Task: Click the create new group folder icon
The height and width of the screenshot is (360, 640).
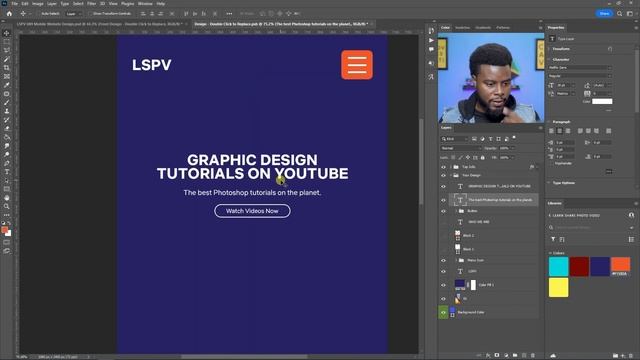Action: tap(515, 355)
